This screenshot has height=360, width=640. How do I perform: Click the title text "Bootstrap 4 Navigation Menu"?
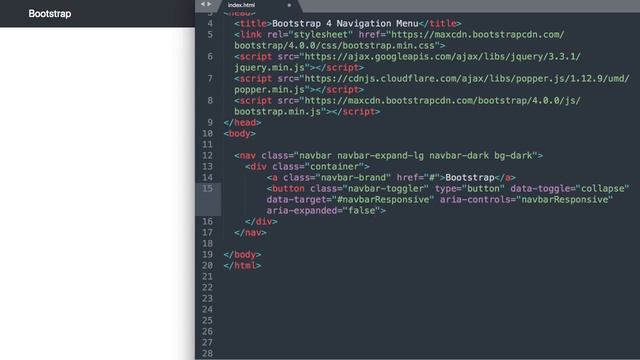coord(345,24)
